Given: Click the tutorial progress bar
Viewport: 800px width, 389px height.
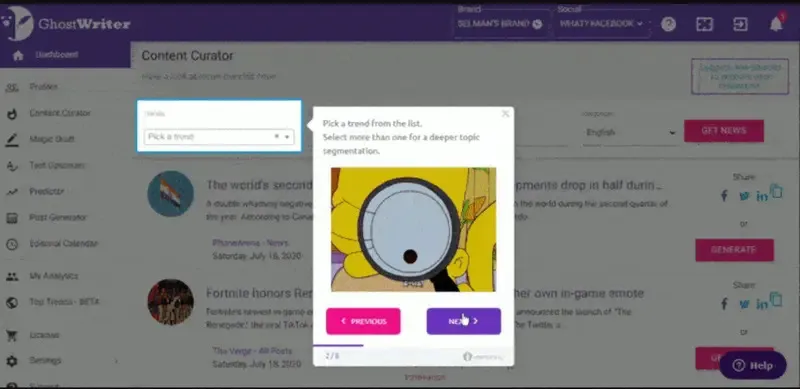Looking at the screenshot, I should tap(413, 346).
